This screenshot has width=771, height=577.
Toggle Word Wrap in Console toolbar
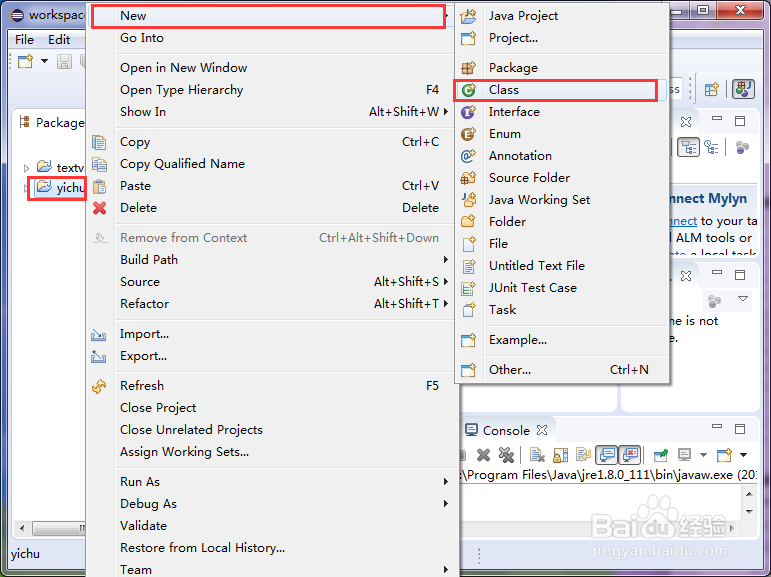(x=583, y=455)
